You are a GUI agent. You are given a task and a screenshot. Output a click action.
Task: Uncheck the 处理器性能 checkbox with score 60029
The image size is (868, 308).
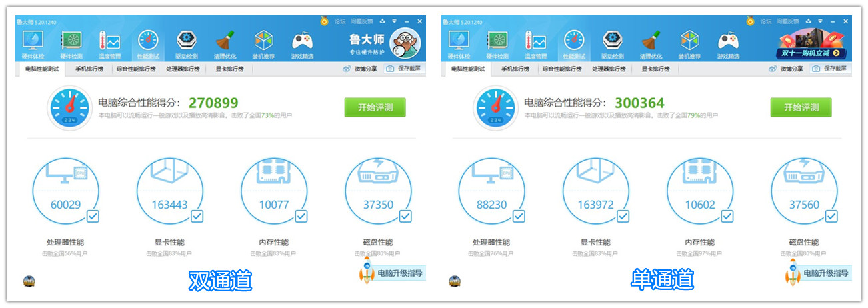coord(93,216)
